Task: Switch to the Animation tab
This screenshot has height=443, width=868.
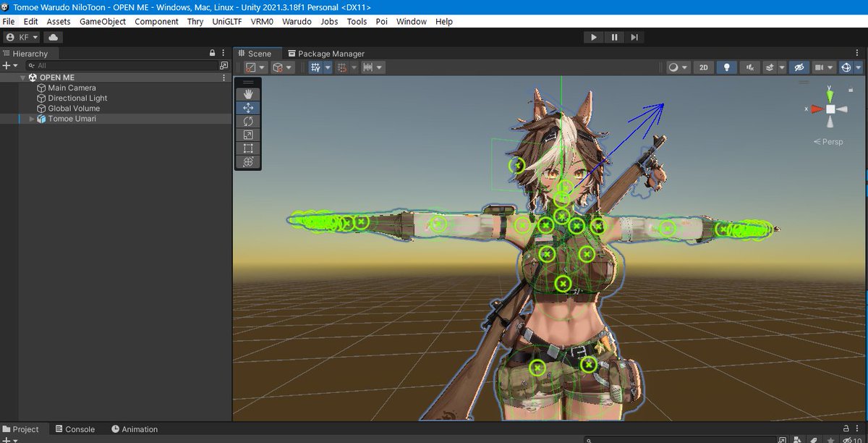Action: pos(134,429)
